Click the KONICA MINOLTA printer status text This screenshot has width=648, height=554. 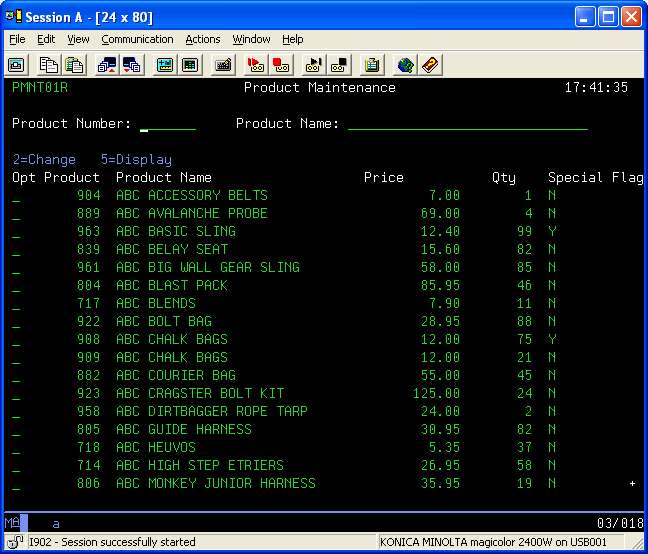coord(493,542)
